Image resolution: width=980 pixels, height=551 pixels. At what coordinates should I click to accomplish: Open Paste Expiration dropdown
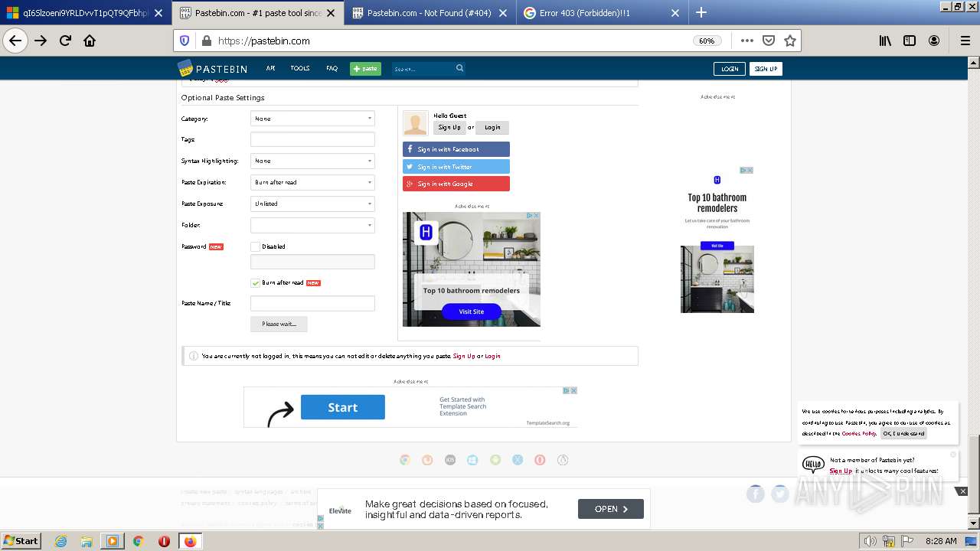coord(312,182)
